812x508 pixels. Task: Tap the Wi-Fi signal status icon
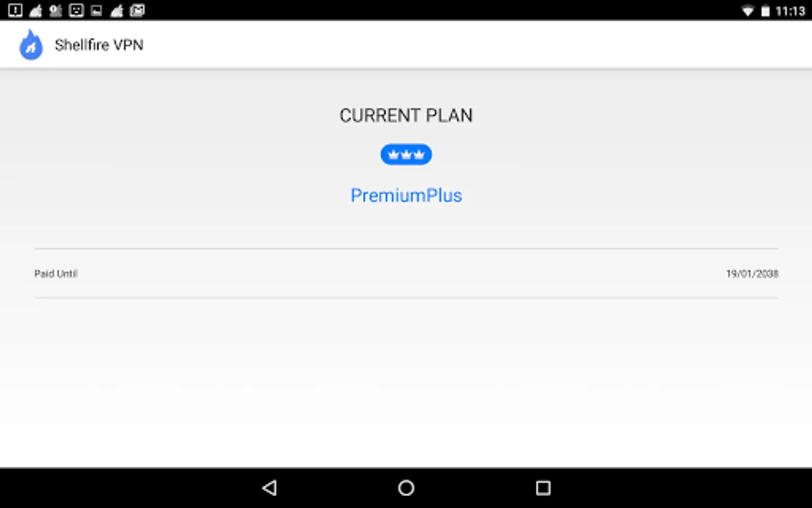pyautogui.click(x=747, y=11)
